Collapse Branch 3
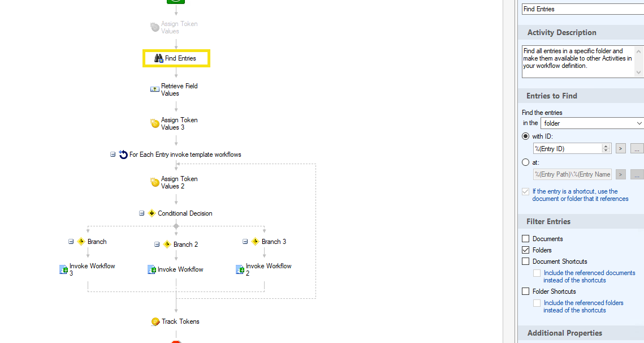This screenshot has width=644, height=343. tap(245, 242)
